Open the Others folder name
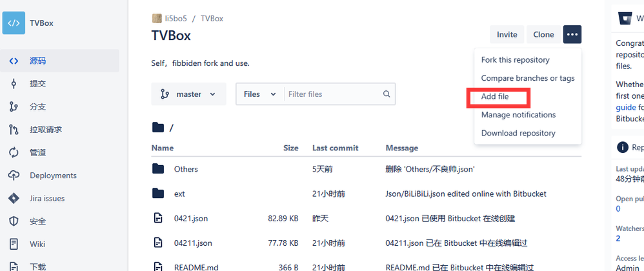Image resolution: width=644 pixels, height=271 pixels. pos(186,169)
